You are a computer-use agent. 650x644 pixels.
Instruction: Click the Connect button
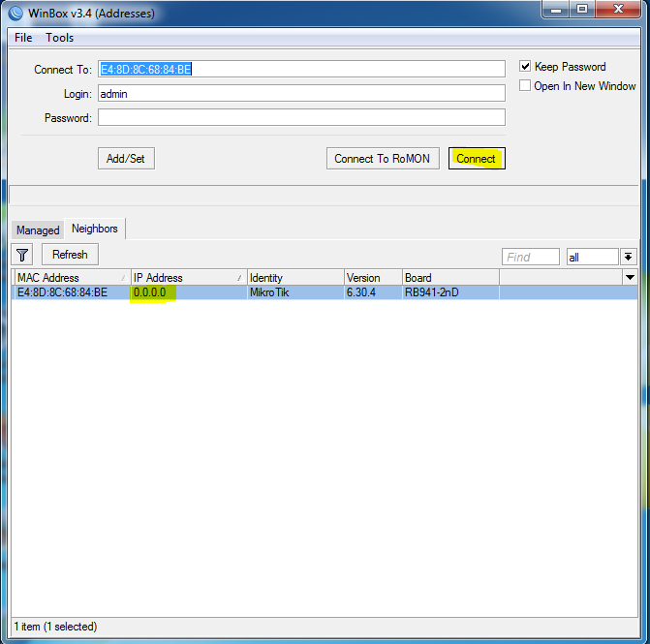(x=477, y=158)
